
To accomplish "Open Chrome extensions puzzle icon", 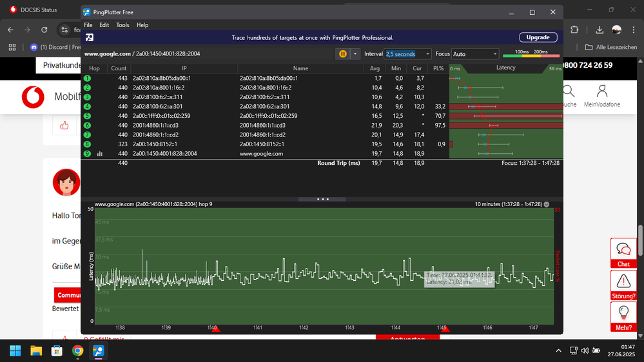I will 574,30.
